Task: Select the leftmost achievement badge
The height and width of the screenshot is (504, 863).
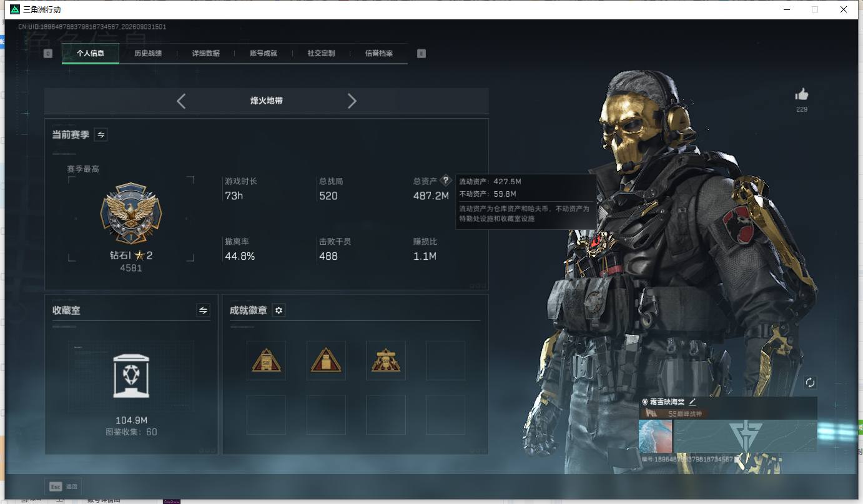Action: (266, 360)
